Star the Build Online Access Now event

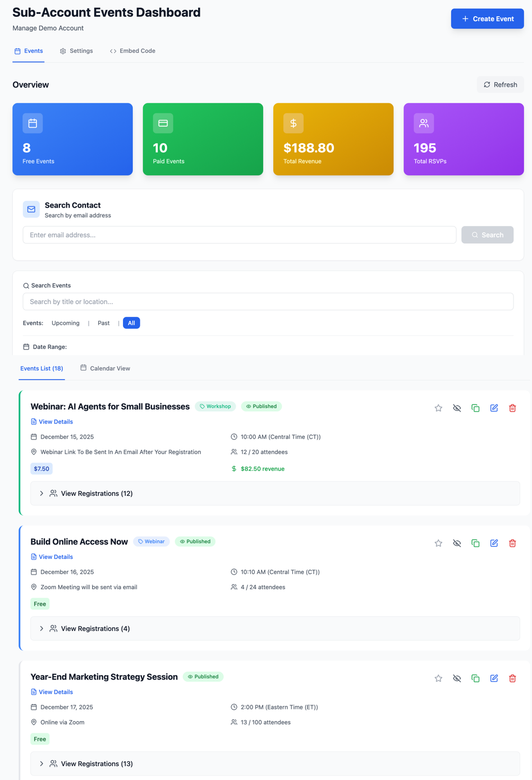pyautogui.click(x=438, y=543)
